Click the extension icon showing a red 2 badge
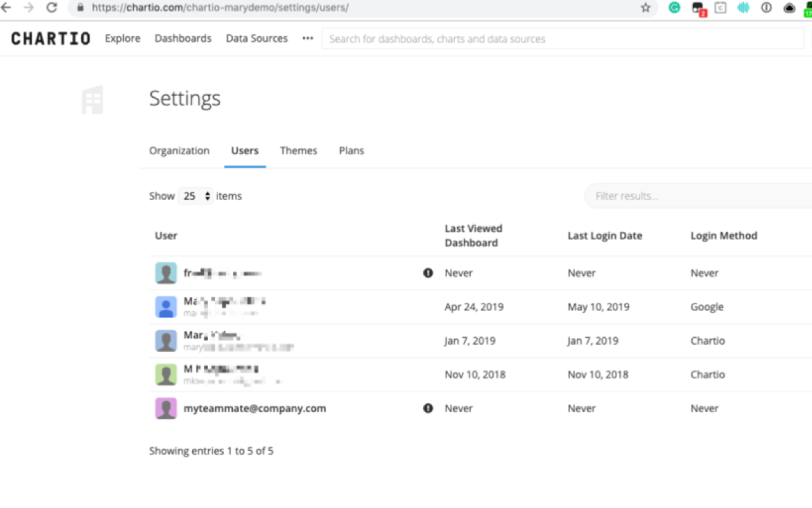 click(x=697, y=8)
